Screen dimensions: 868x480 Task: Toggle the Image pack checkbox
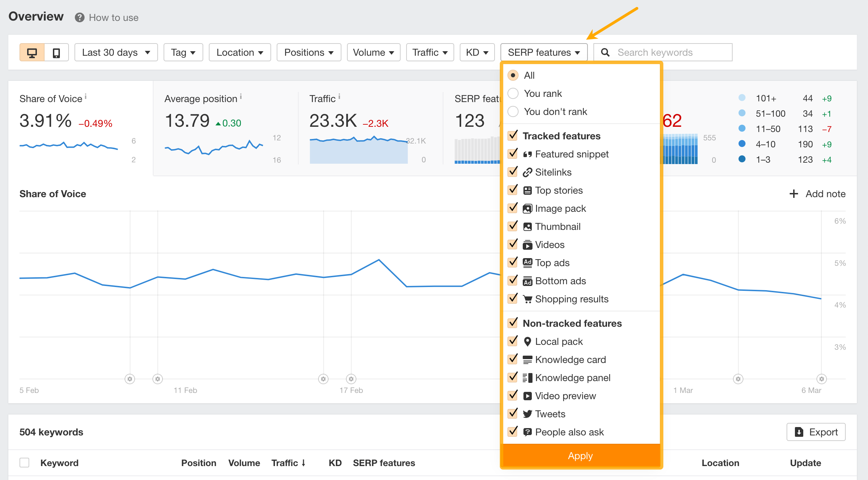513,208
